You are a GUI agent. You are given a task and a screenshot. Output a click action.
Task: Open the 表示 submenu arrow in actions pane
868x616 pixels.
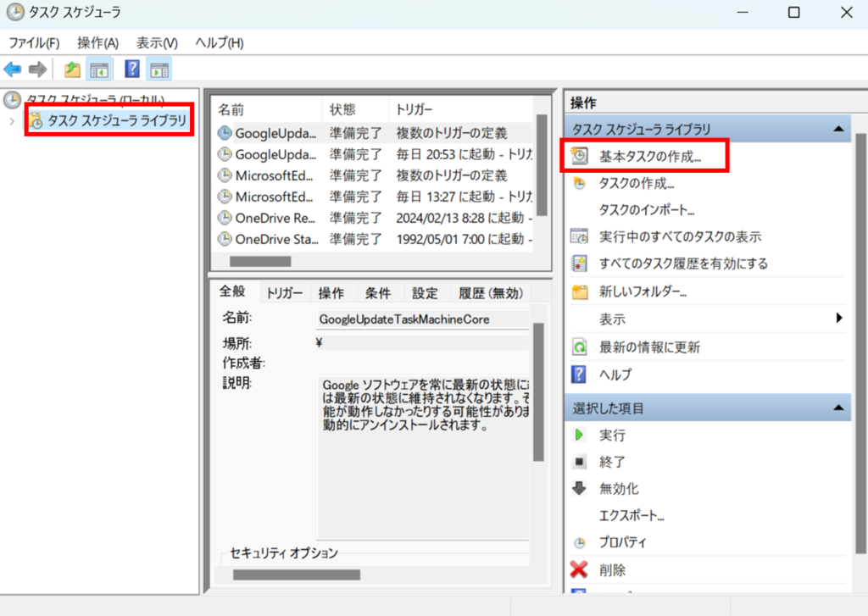click(839, 319)
